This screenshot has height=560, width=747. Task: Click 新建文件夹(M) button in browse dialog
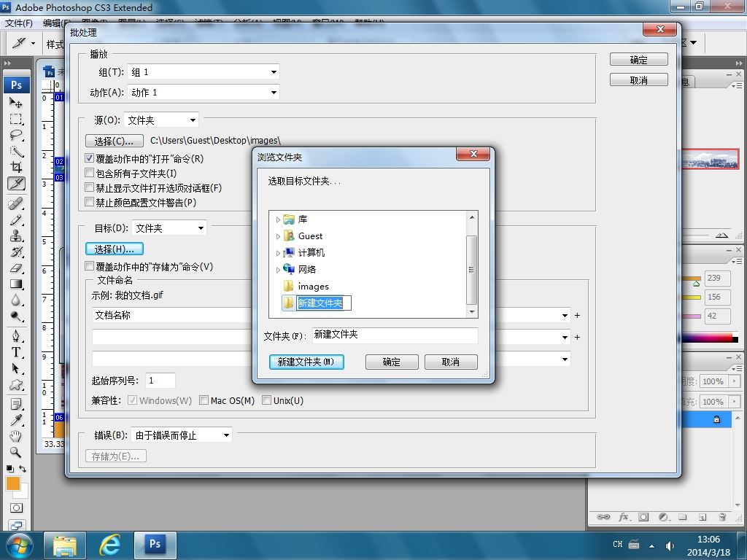pyautogui.click(x=306, y=362)
